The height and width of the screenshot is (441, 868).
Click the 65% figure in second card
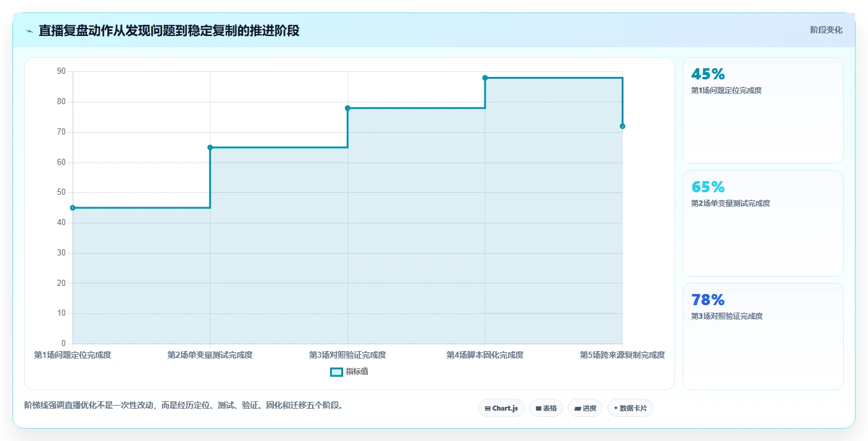pos(708,187)
